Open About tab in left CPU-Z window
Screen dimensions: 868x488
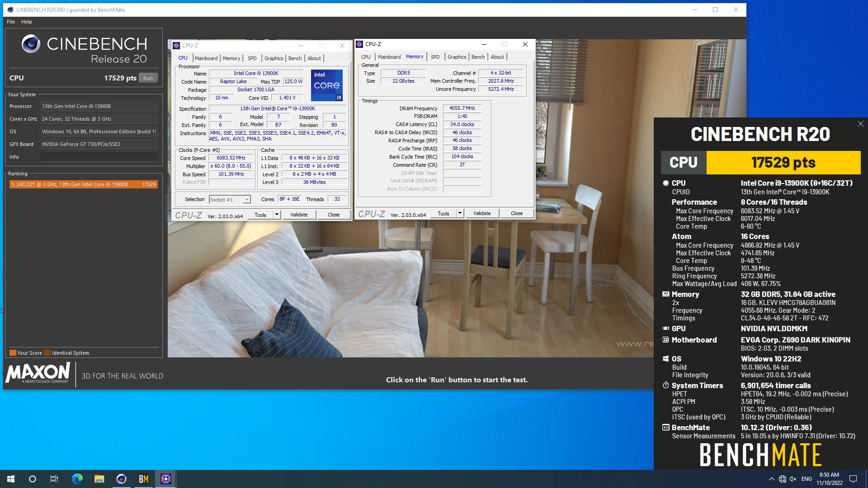pyautogui.click(x=314, y=58)
